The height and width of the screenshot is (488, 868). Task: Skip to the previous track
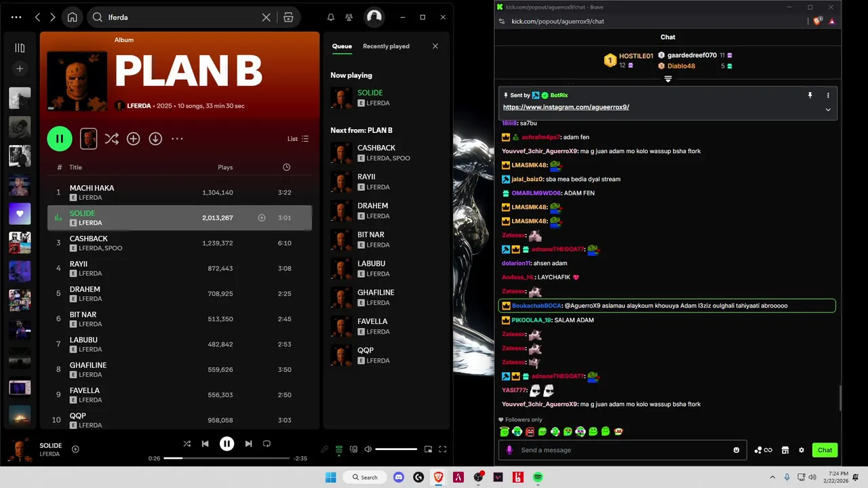205,444
